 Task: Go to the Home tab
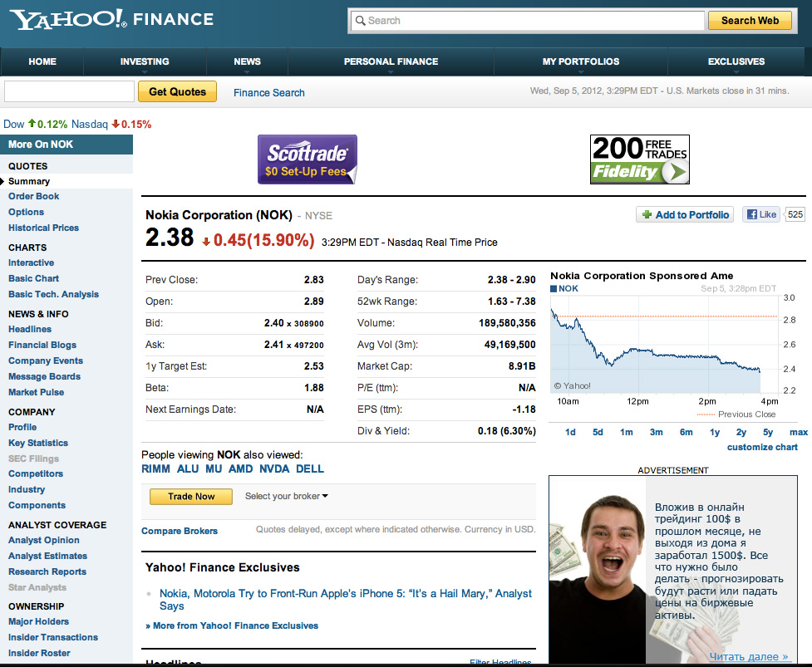(x=42, y=61)
